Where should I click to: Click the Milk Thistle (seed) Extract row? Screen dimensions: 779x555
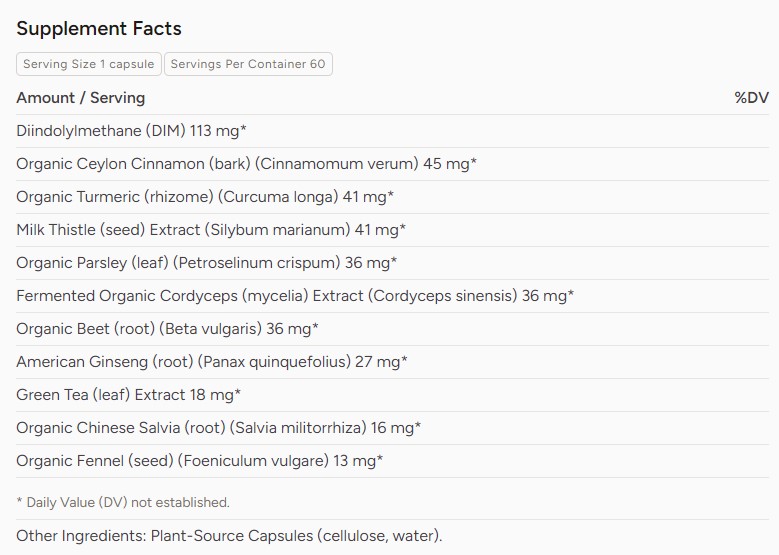(211, 230)
